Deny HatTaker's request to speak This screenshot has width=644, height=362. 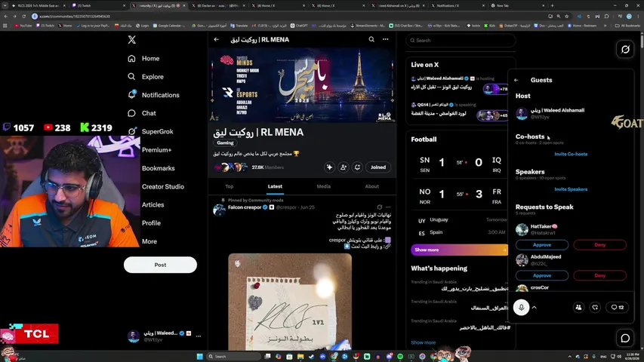[x=600, y=245]
